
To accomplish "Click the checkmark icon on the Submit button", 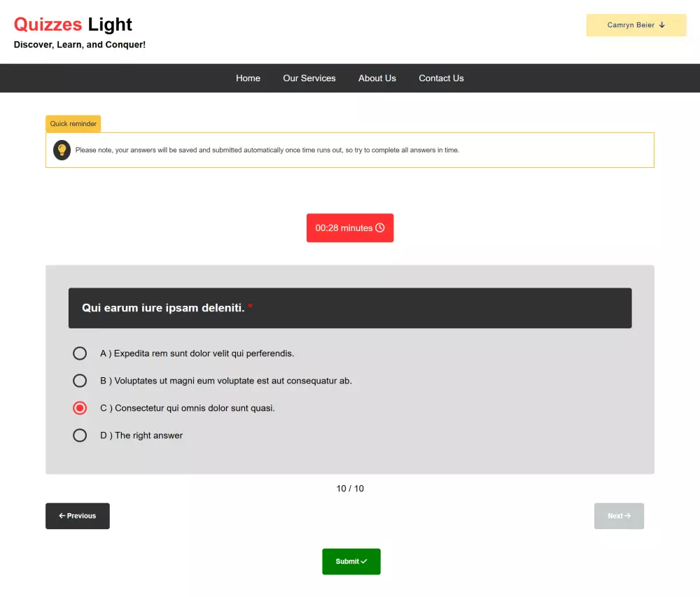I will point(363,561).
